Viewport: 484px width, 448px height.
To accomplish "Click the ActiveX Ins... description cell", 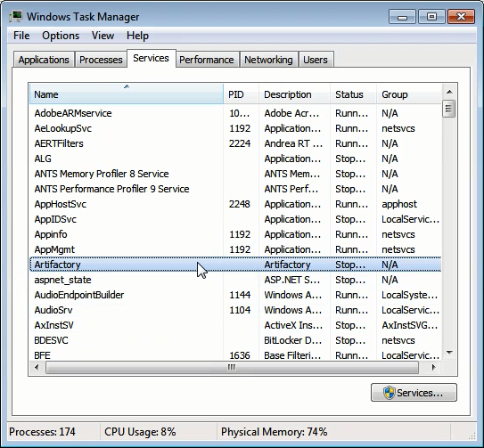I will [x=293, y=325].
